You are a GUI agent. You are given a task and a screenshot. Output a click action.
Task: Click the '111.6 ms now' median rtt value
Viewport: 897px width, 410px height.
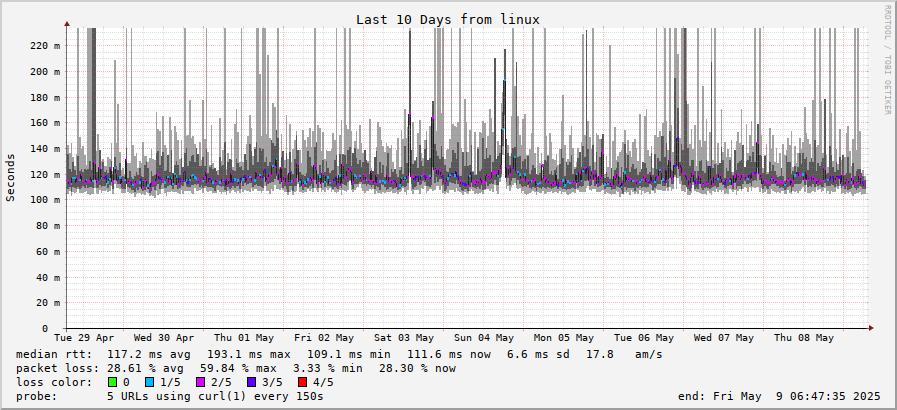coord(449,355)
